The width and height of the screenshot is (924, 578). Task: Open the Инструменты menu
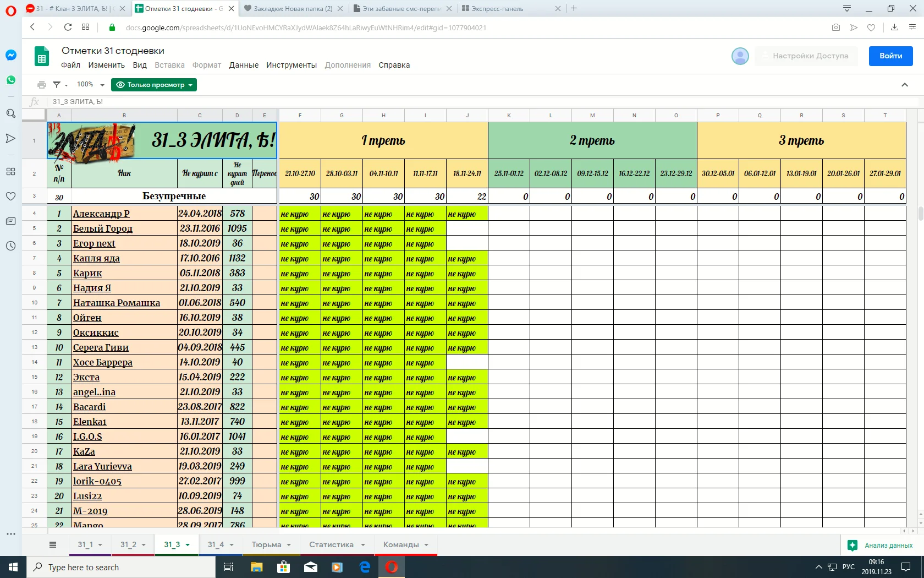pos(291,65)
